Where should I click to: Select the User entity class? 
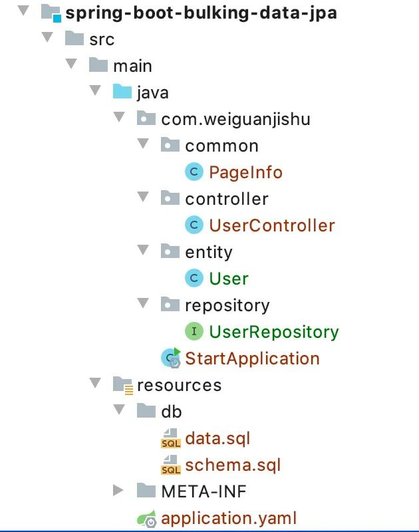(x=229, y=279)
